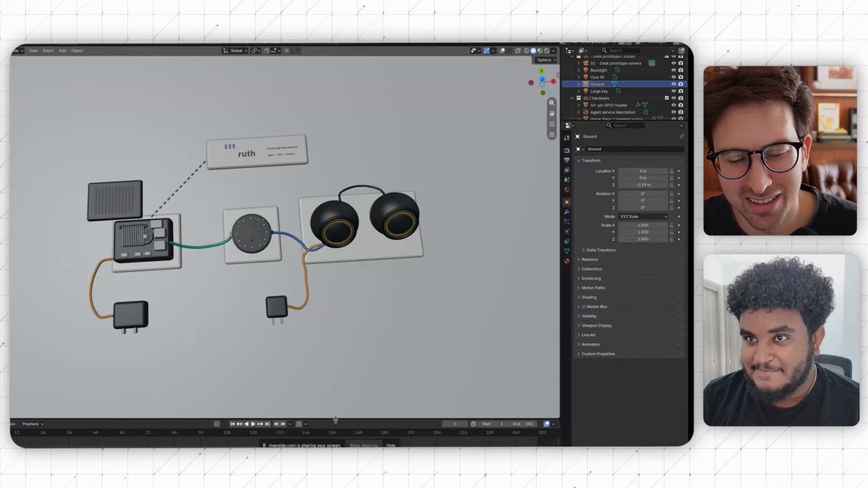
Task: Select 40-pin GPIO header in the outliner
Action: [x=609, y=105]
